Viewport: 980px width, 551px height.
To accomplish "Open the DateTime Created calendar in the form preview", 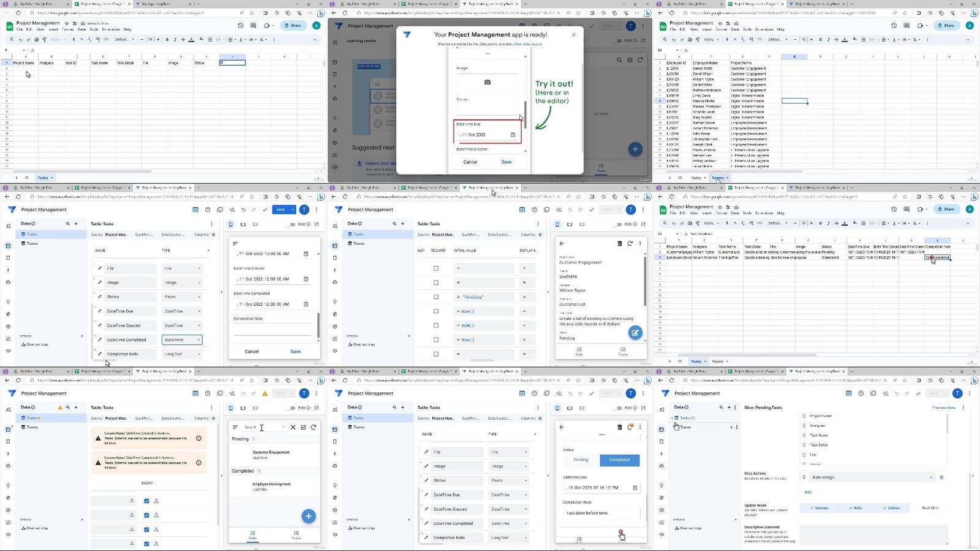I will 306,279.
